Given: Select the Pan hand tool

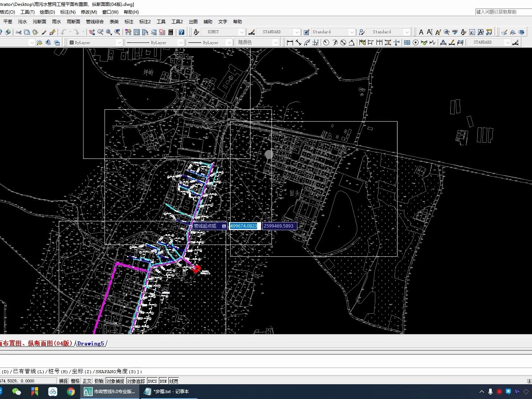Looking at the screenshot, I should (92, 32).
